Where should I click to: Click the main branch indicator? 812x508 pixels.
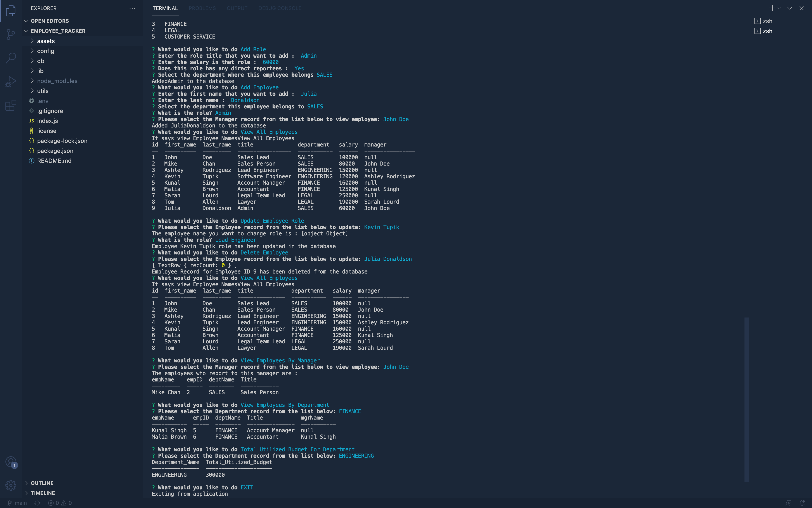17,503
